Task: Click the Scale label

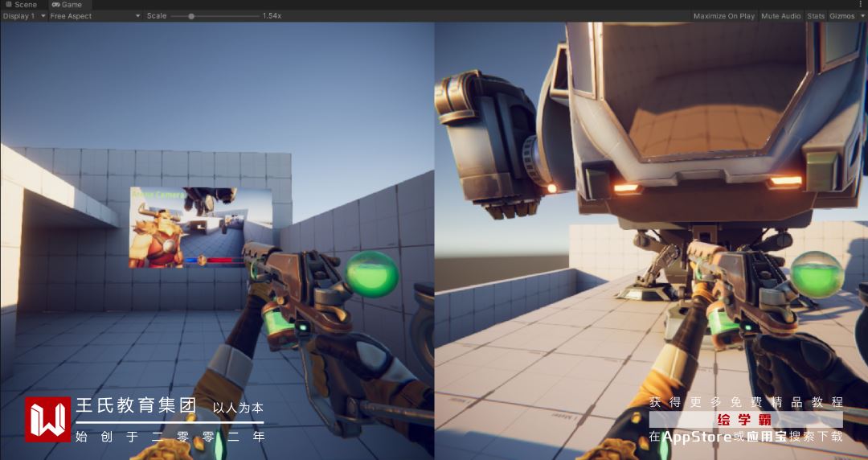Action: coord(157,16)
